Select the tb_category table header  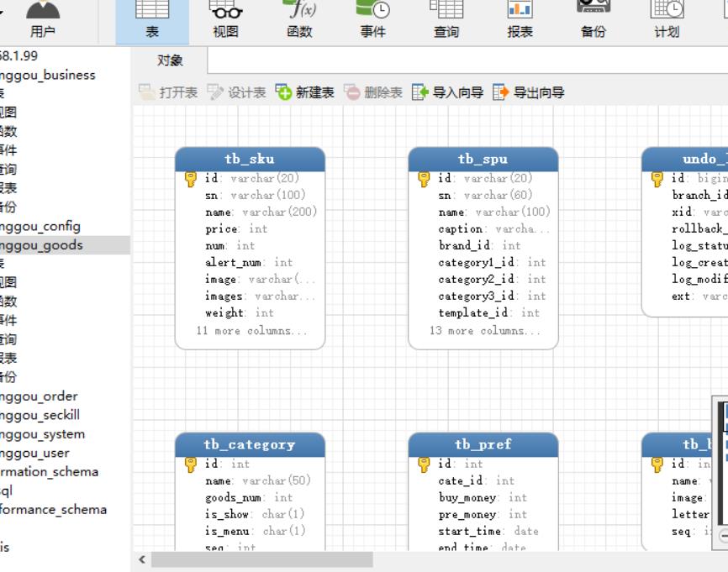click(x=250, y=444)
